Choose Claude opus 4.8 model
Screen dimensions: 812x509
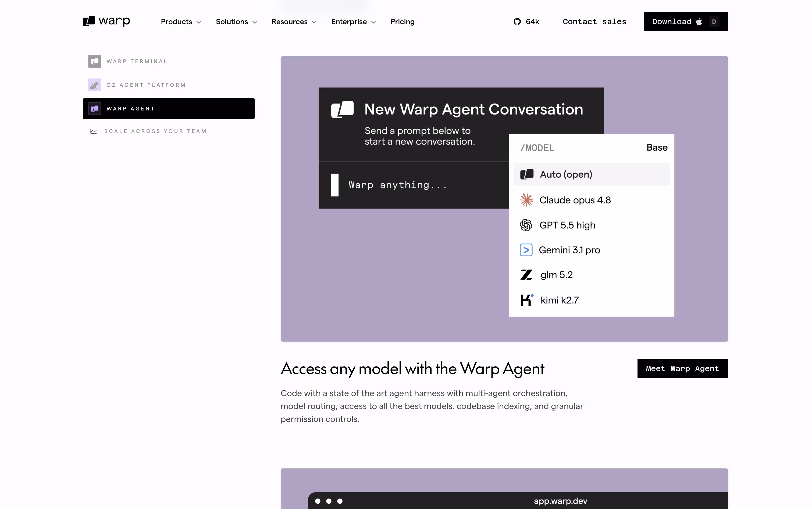592,200
